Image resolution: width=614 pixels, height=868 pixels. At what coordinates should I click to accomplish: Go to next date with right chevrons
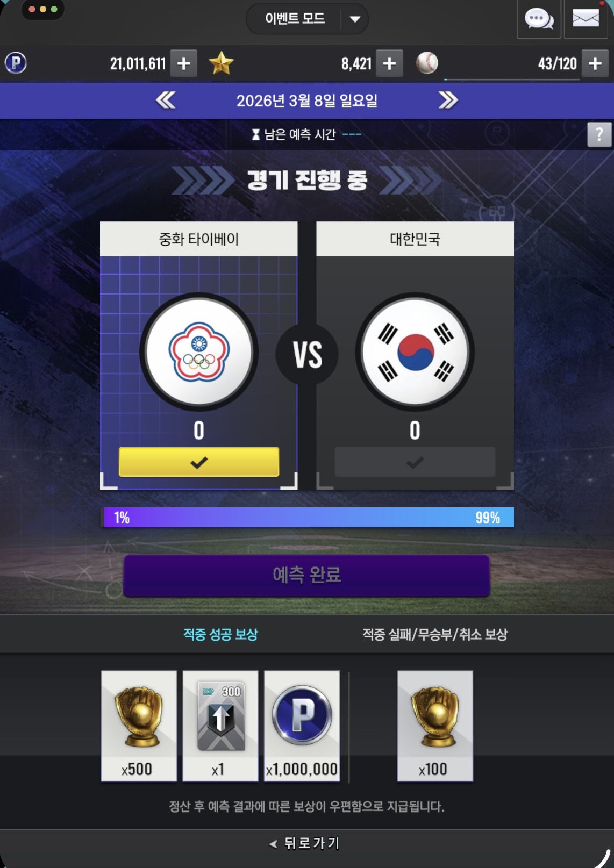pos(448,100)
